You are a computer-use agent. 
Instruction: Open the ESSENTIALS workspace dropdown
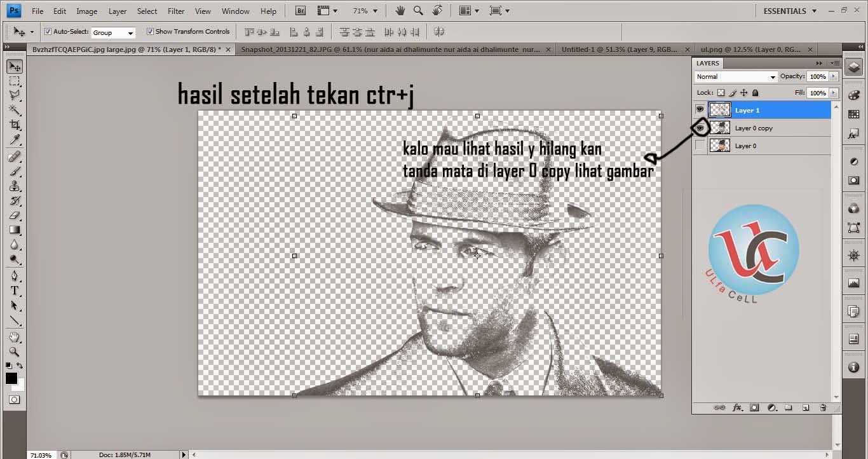(790, 11)
